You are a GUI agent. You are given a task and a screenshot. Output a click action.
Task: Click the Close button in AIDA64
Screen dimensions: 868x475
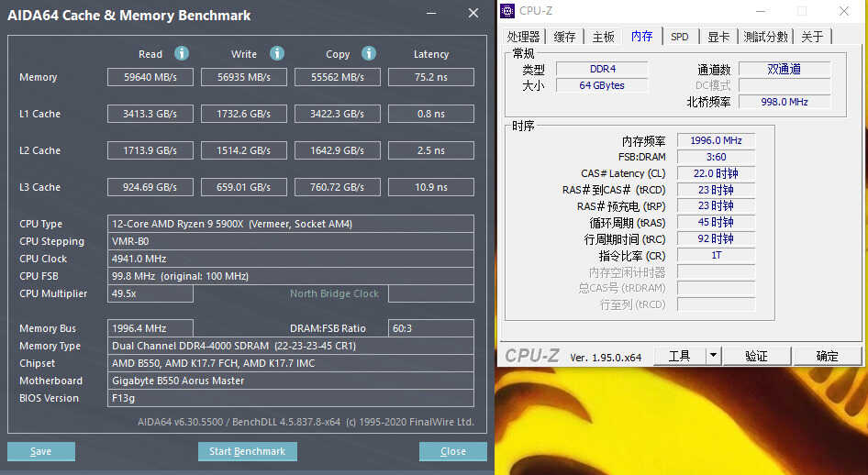pos(453,451)
